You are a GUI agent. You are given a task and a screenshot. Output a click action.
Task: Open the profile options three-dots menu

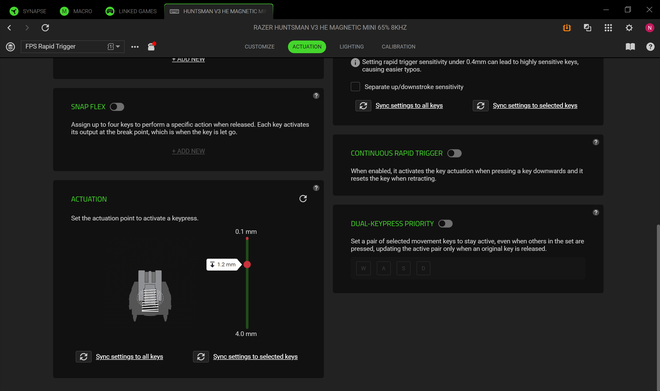pyautogui.click(x=135, y=47)
